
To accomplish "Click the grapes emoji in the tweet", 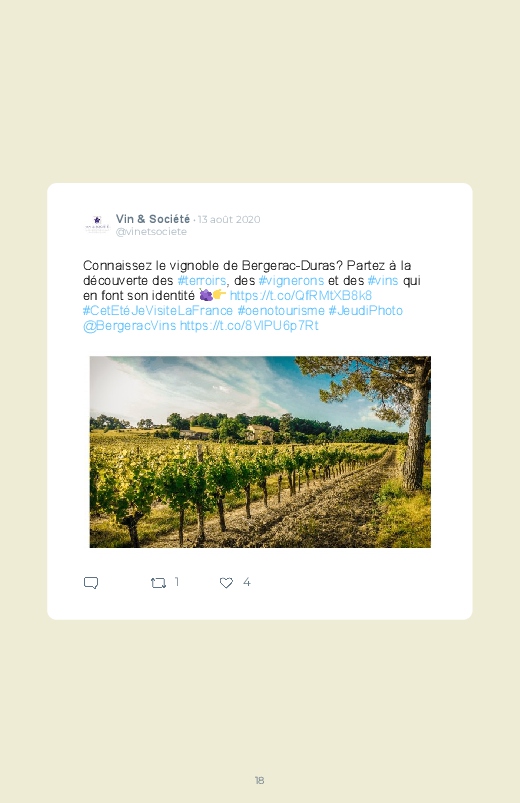I will (x=205, y=295).
